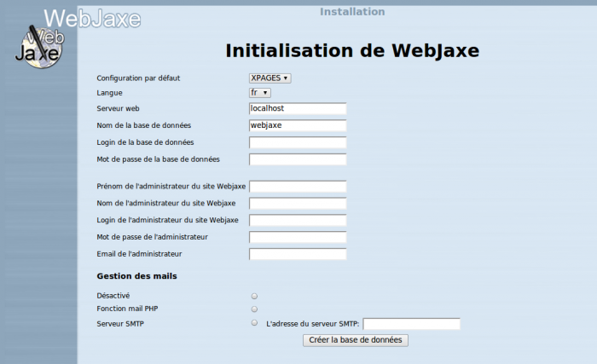The image size is (597, 364).
Task: Click the Initialisation de WebJaxe heading
Action: click(x=352, y=50)
